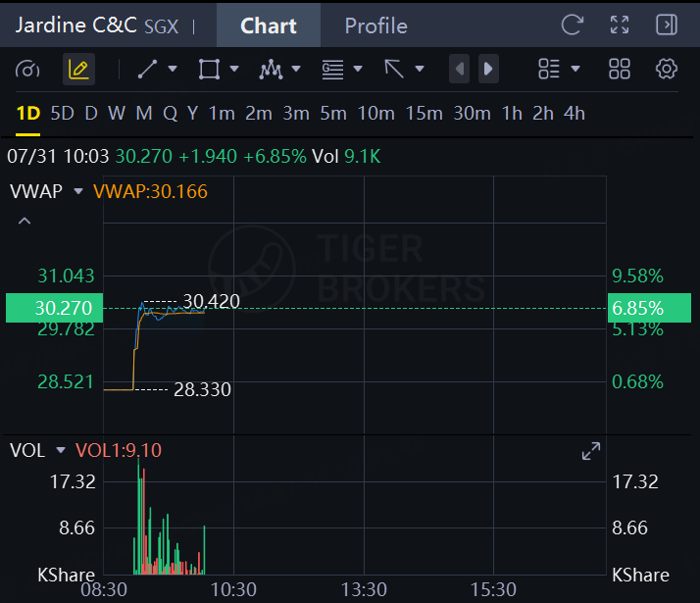Select the 15m interval
700x603 pixels.
[424, 114]
